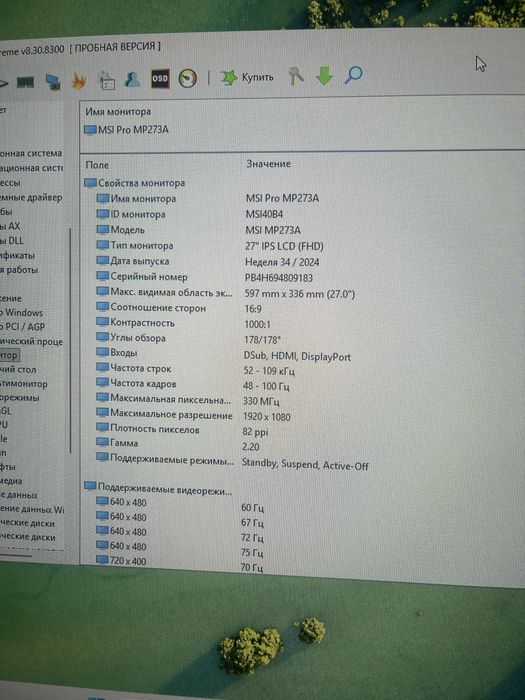Click the icon beside Максимальная пиксельная частота
The width and height of the screenshot is (525, 700).
pyautogui.click(x=103, y=398)
